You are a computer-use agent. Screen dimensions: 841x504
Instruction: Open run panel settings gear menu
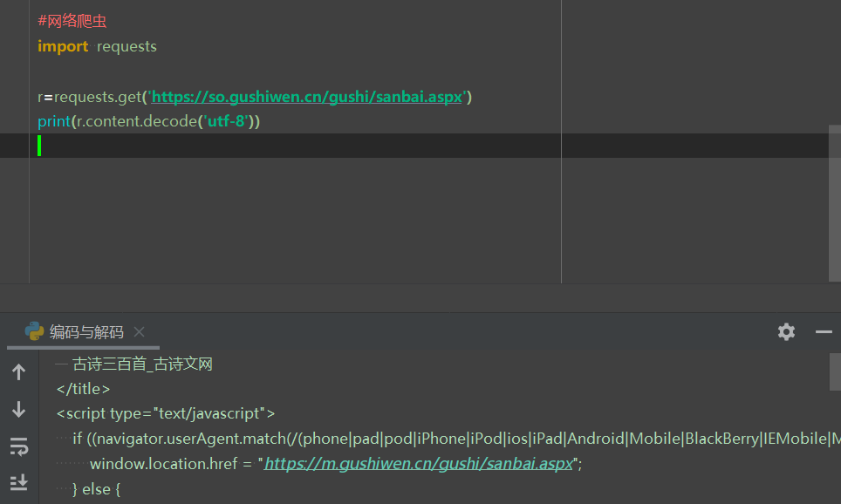coord(786,331)
